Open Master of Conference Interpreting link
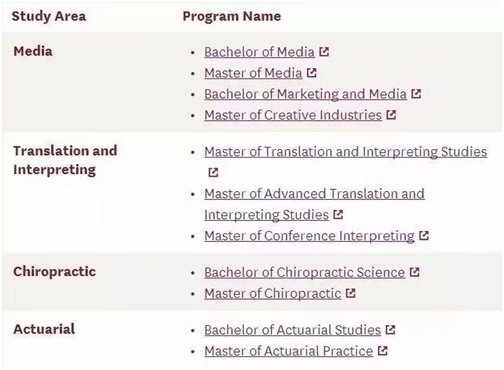Screen dimensions: 504x370 point(309,236)
